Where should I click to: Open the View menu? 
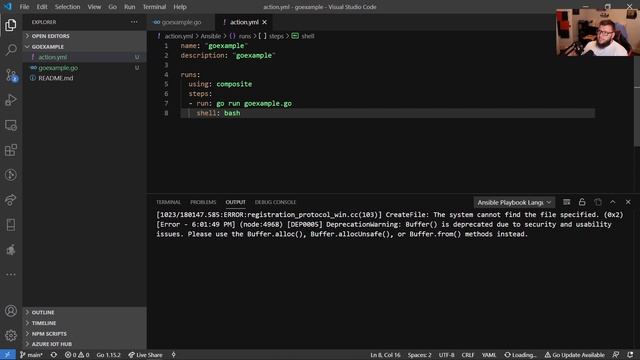pos(94,7)
